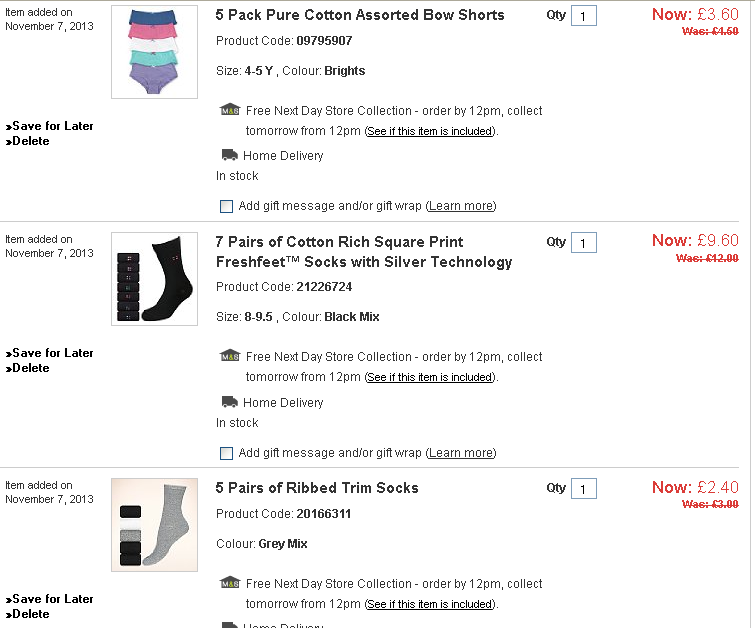Click M&S store collection icon for Freshfeet Socks
The width and height of the screenshot is (755, 628).
tap(229, 356)
